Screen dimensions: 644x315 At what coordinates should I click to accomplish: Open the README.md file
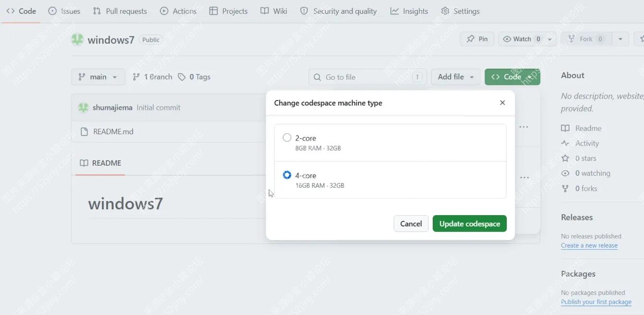[x=113, y=132]
